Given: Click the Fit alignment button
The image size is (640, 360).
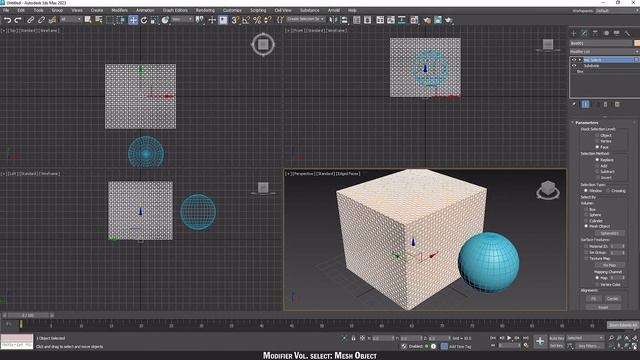Looking at the screenshot, I should tap(593, 299).
